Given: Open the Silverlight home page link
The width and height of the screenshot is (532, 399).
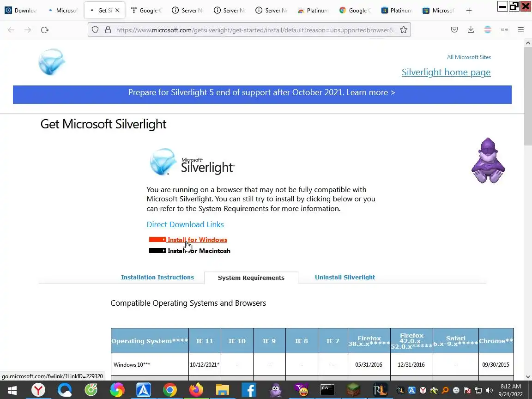Looking at the screenshot, I should (x=446, y=72).
